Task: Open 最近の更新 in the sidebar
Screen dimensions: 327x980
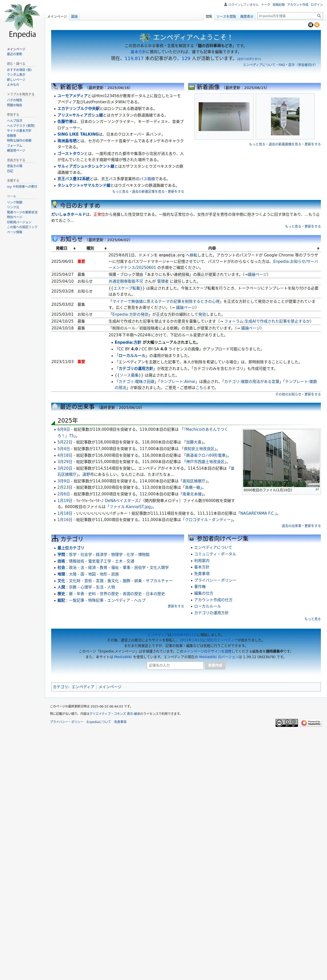Action: (15, 54)
